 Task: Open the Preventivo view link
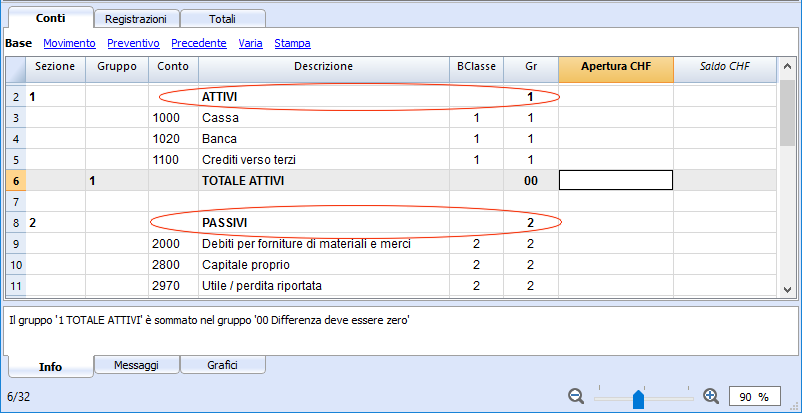pyautogui.click(x=133, y=44)
